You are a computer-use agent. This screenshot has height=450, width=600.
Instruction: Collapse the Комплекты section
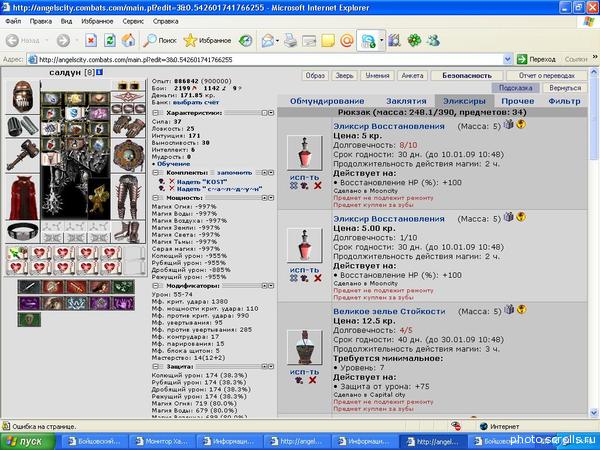(x=156, y=173)
